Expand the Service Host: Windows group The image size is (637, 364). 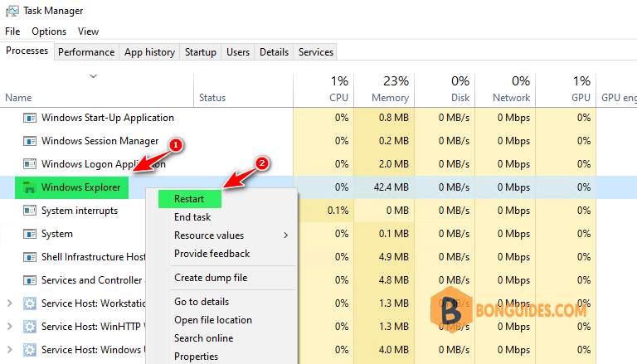point(10,349)
